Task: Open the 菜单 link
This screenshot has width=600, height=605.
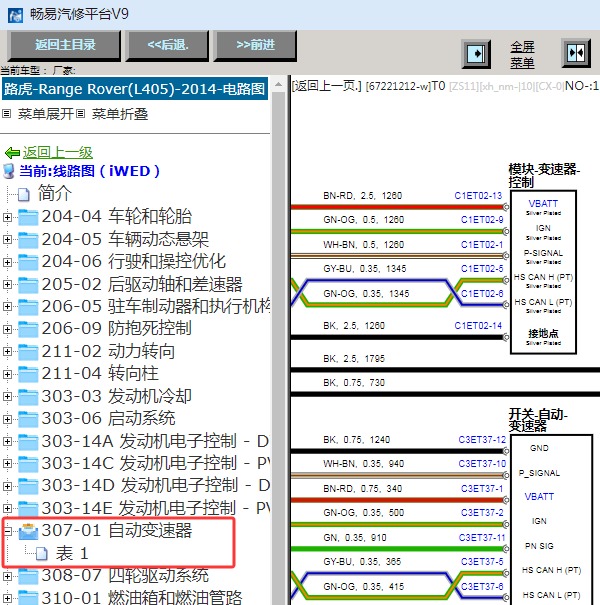Action: click(x=522, y=63)
